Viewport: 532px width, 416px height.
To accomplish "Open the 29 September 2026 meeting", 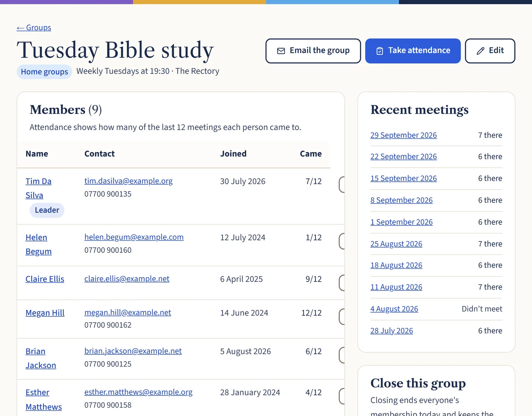I will [x=404, y=135].
